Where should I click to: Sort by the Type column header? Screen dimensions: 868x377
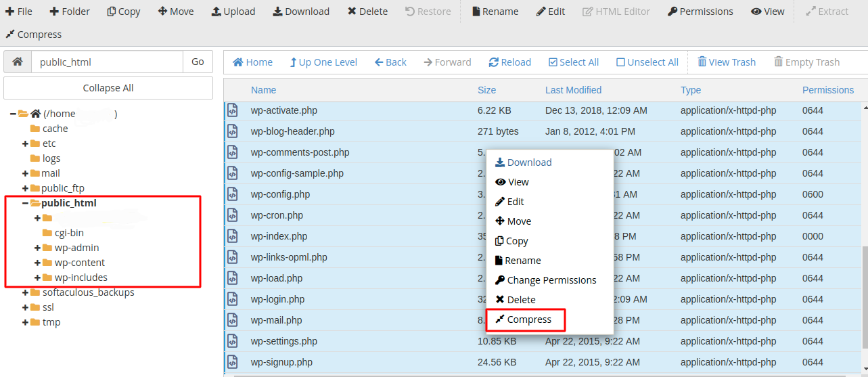(x=691, y=90)
